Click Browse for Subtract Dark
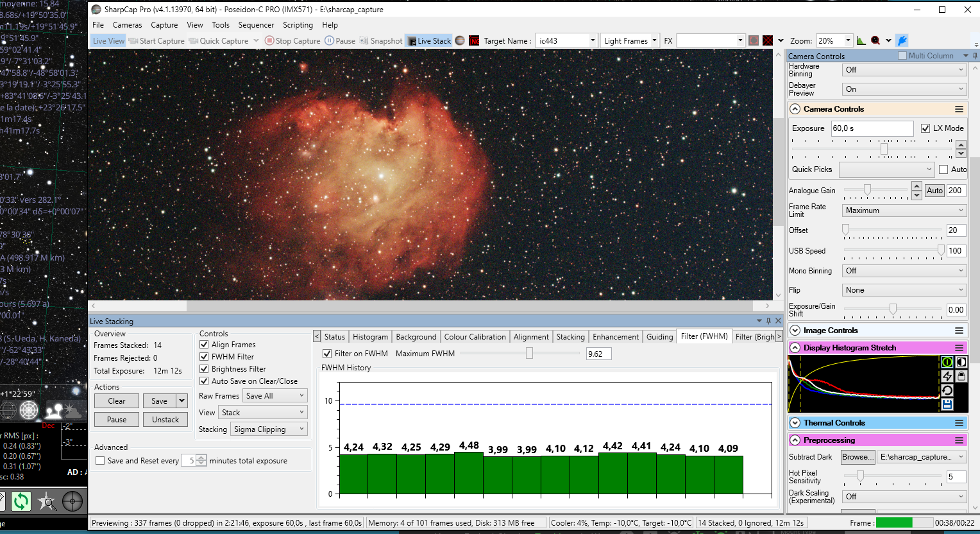The height and width of the screenshot is (534, 980). [857, 457]
